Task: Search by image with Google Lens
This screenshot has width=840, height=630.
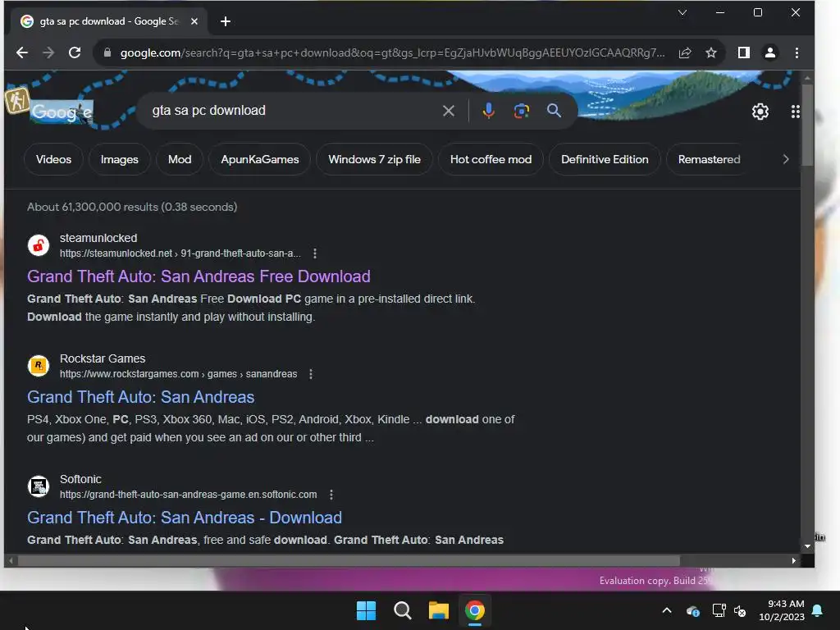Action: [x=521, y=111]
